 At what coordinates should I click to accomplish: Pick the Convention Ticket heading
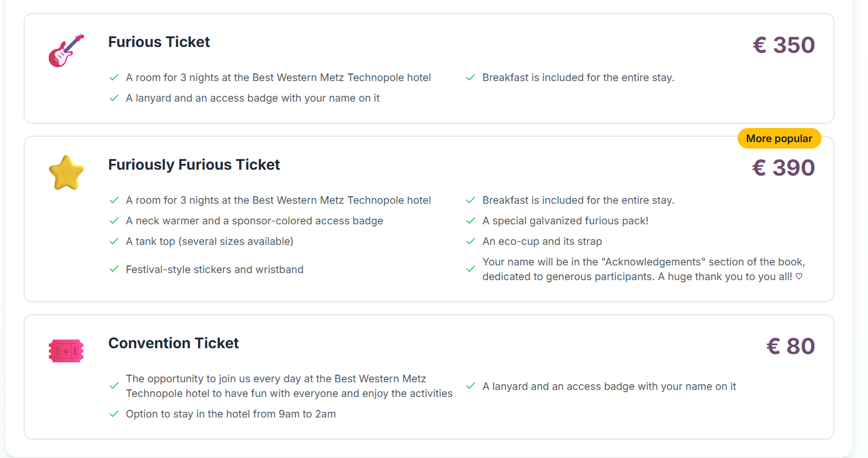pyautogui.click(x=173, y=343)
